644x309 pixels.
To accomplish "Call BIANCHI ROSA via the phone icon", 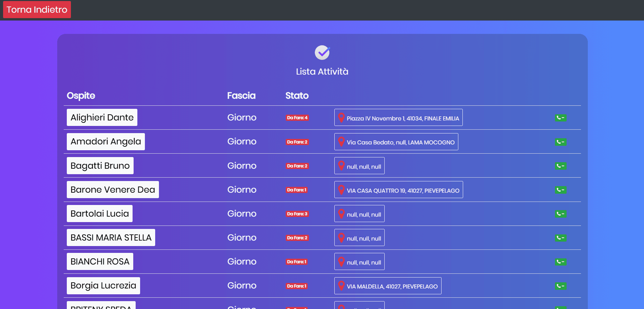I will point(560,262).
